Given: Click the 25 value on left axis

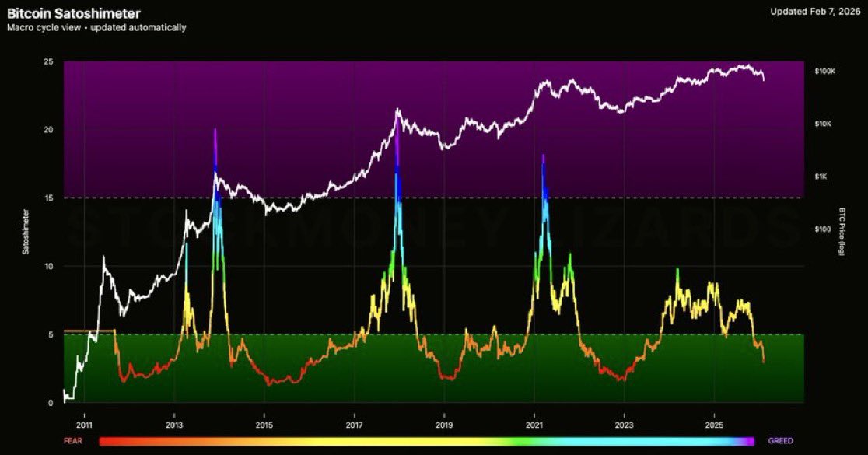Looking at the screenshot, I should pyautogui.click(x=49, y=61).
